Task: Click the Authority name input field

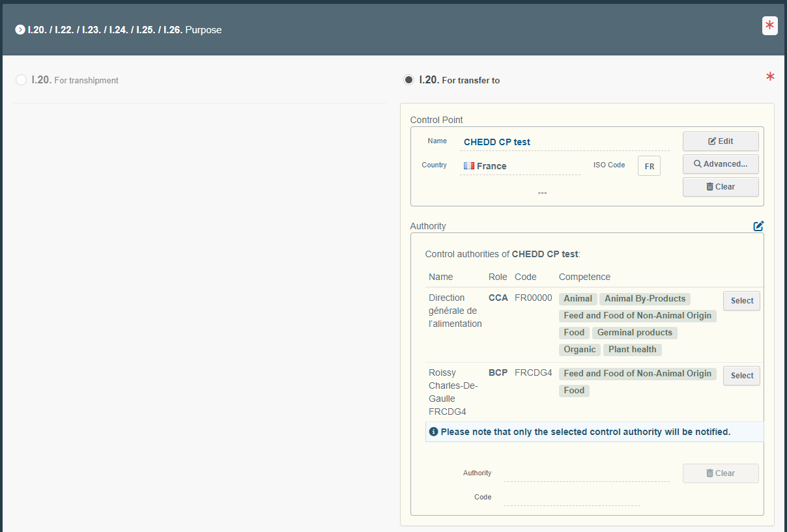Action: (x=586, y=473)
